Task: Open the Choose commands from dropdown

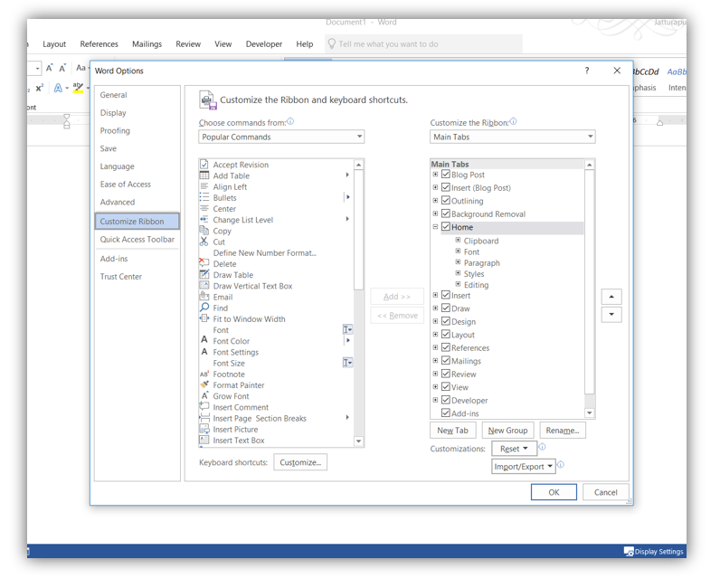Action: point(281,137)
